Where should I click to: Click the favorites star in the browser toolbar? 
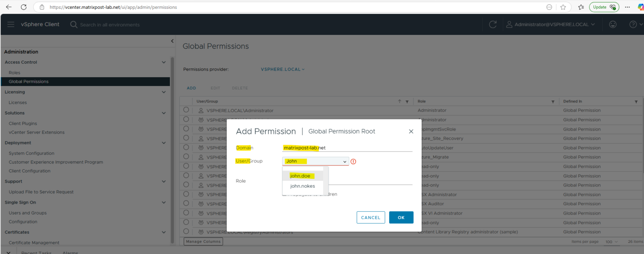click(x=563, y=7)
